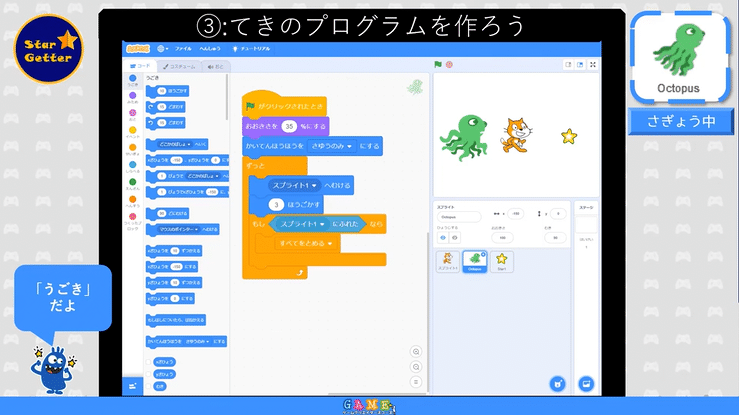Open スプライト1 dropdown in にふれた sensing block
The height and width of the screenshot is (415, 739).
click(x=302, y=224)
